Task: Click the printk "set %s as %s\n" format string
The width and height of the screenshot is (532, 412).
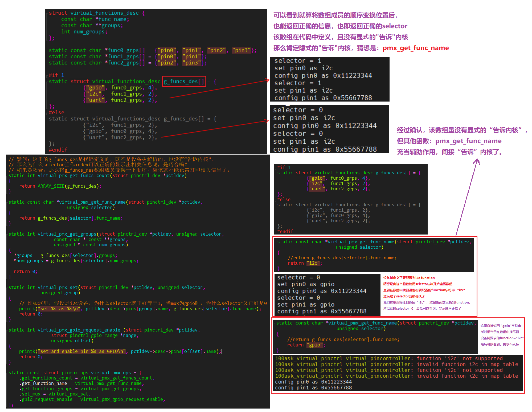Action: click(x=59, y=309)
